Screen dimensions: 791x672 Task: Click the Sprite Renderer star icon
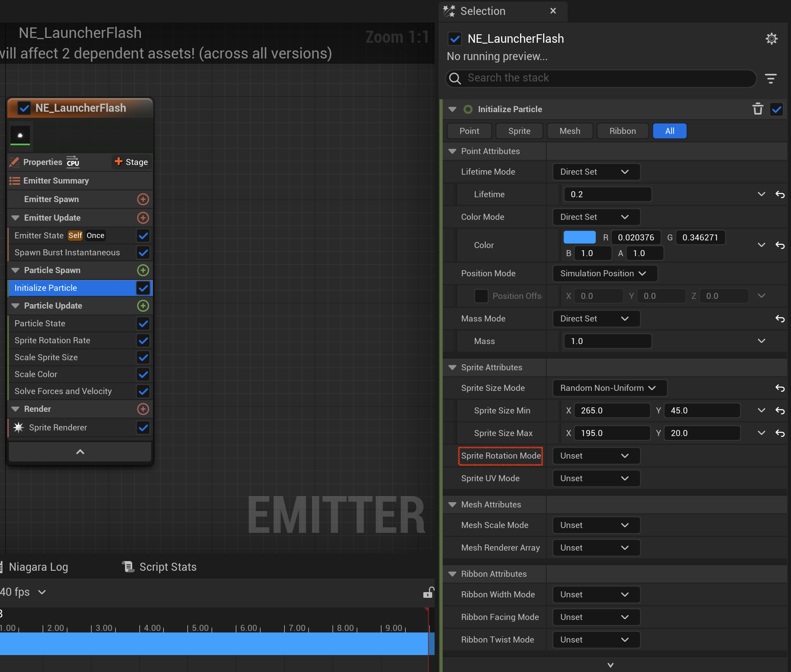point(19,428)
